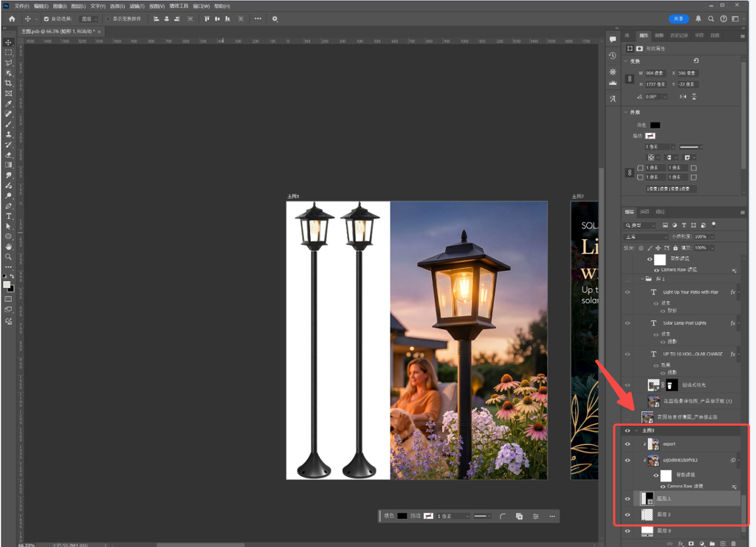Image resolution: width=756 pixels, height=547 pixels.
Task: Select the Move tool in left toolbar
Action: tap(8, 42)
